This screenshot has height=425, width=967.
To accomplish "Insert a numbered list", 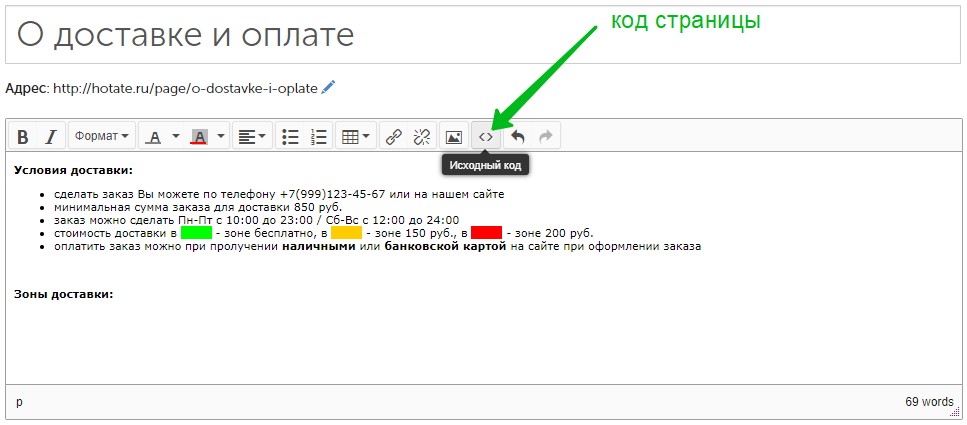I will [x=318, y=136].
